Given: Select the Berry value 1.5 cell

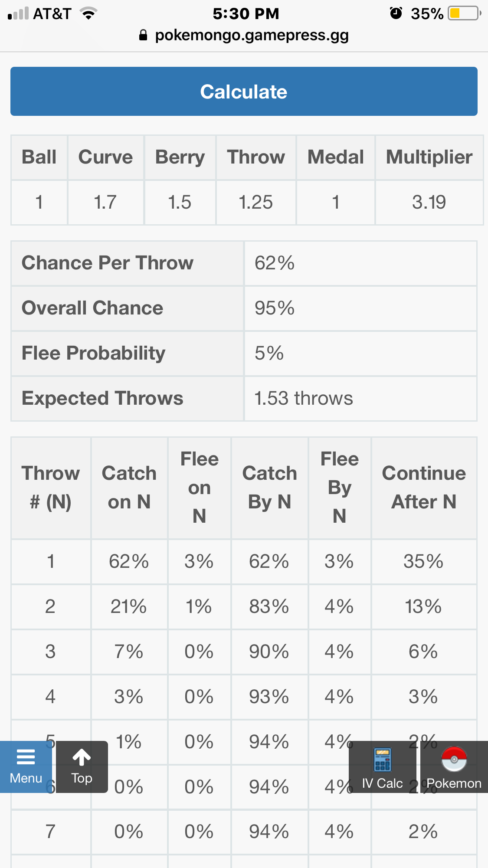Looking at the screenshot, I should pyautogui.click(x=180, y=202).
